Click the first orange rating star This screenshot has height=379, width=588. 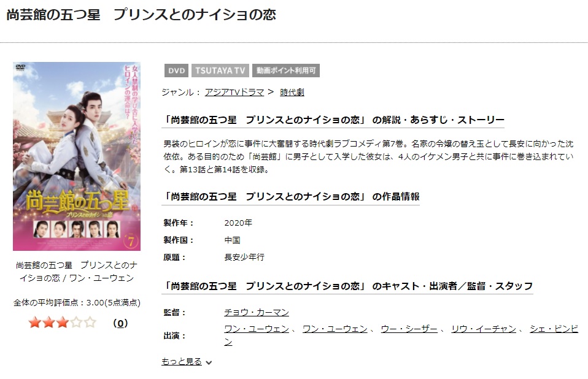click(34, 323)
